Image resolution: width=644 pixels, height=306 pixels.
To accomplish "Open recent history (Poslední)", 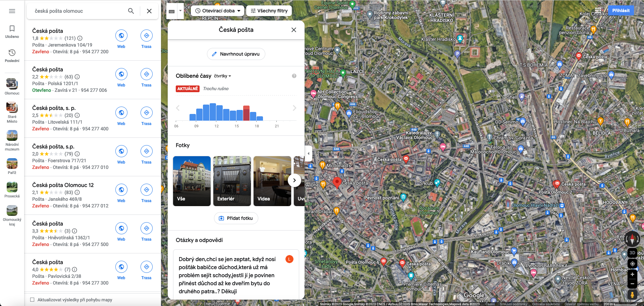I will point(12,56).
